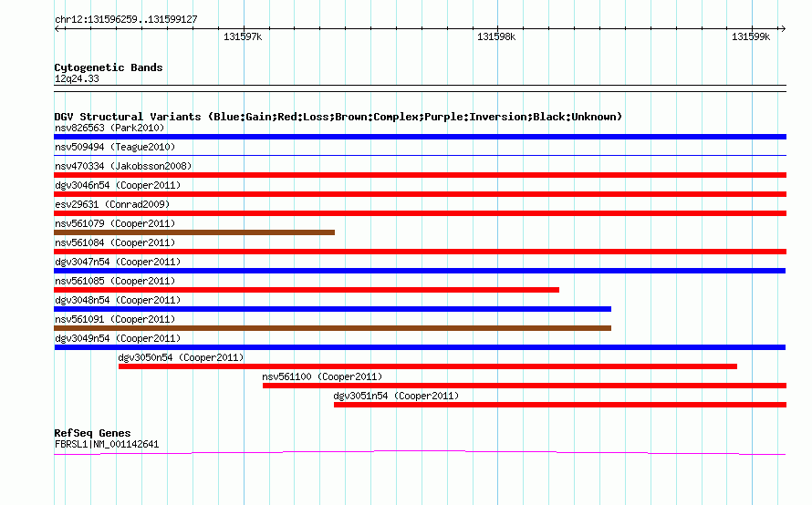The image size is (812, 505).
Task: Click the Cytogenetic Bands track title
Action: (x=109, y=67)
